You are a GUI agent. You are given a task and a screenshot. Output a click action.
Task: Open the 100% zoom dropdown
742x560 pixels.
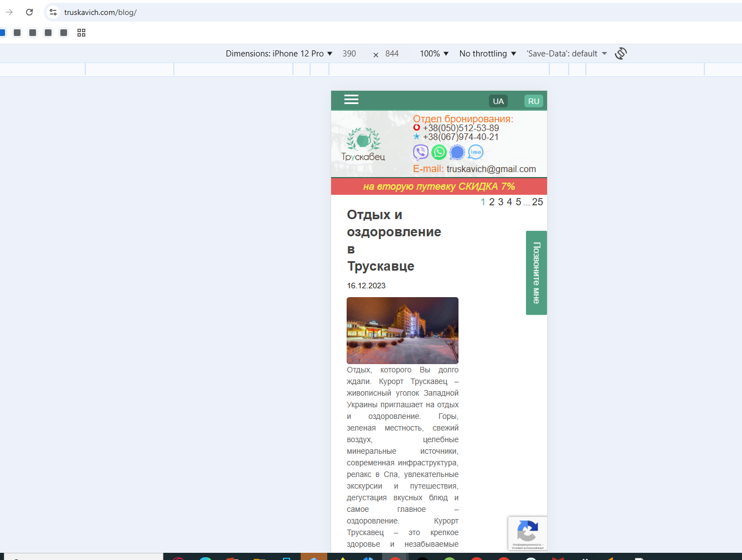[x=434, y=54]
